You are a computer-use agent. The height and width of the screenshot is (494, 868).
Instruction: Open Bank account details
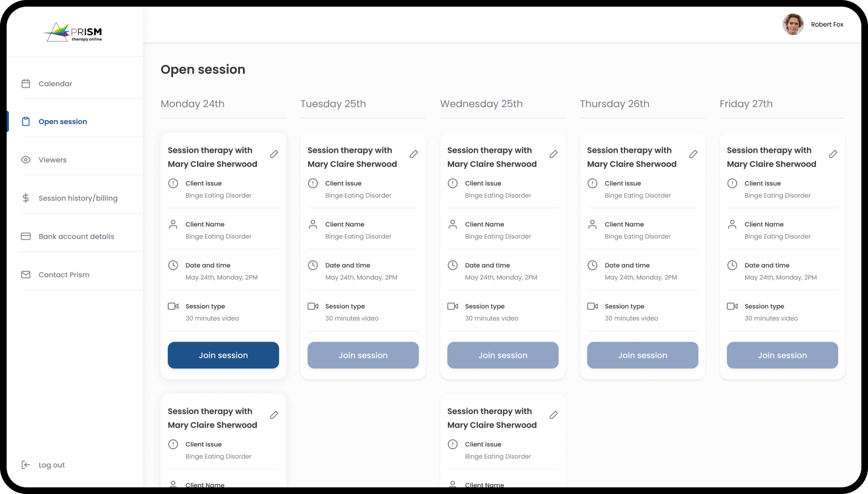tap(76, 236)
